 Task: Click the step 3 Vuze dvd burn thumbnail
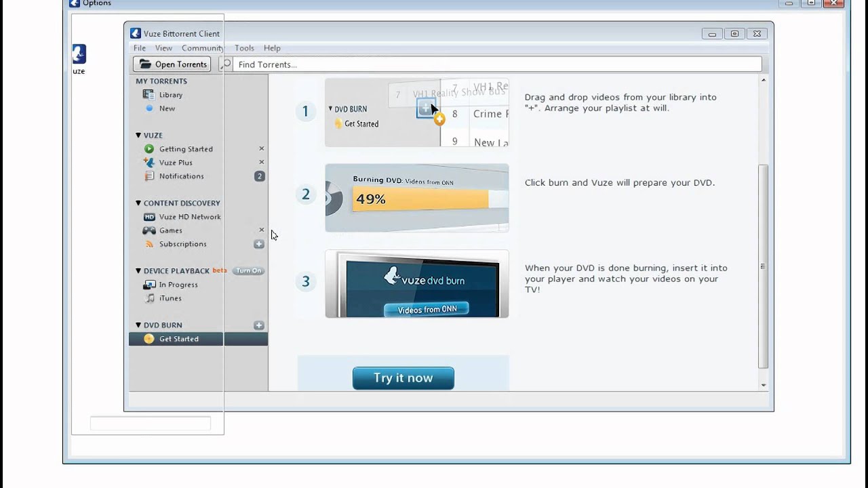click(416, 283)
